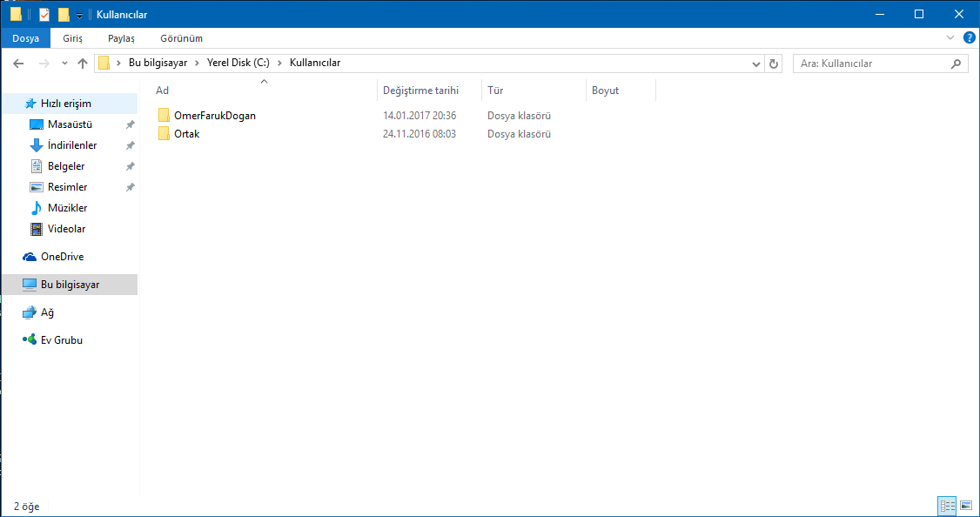Click the New folder icon in title bar

coord(64,15)
